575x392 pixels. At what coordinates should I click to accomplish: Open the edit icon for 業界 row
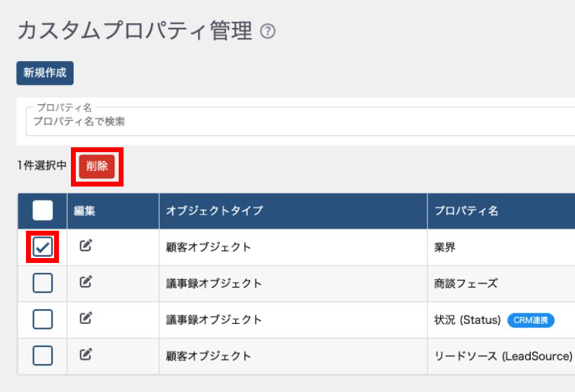tap(86, 246)
